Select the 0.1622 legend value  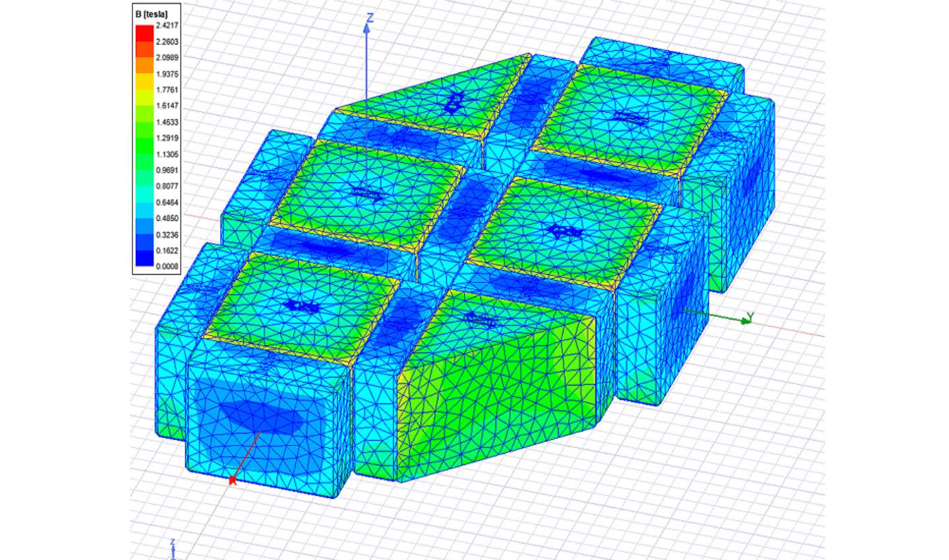coord(167,250)
